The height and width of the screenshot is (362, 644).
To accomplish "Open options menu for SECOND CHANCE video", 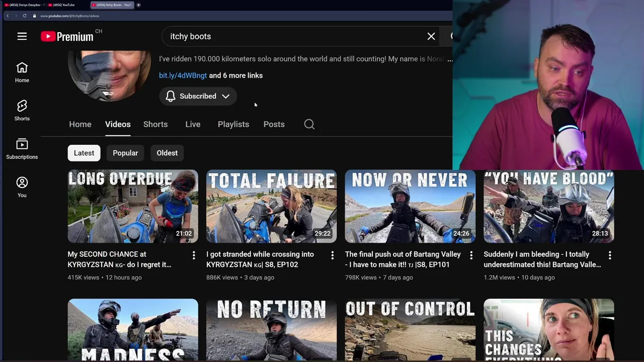I will click(x=193, y=255).
